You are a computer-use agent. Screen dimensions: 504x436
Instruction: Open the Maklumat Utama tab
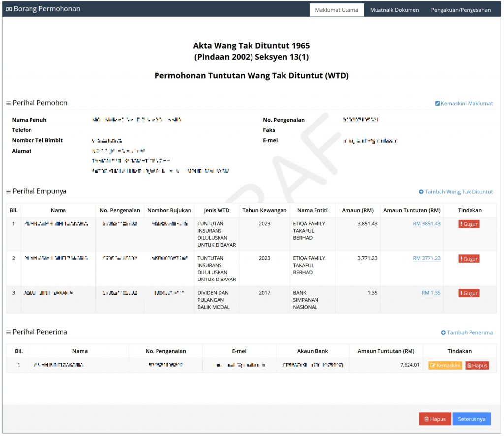(x=336, y=10)
